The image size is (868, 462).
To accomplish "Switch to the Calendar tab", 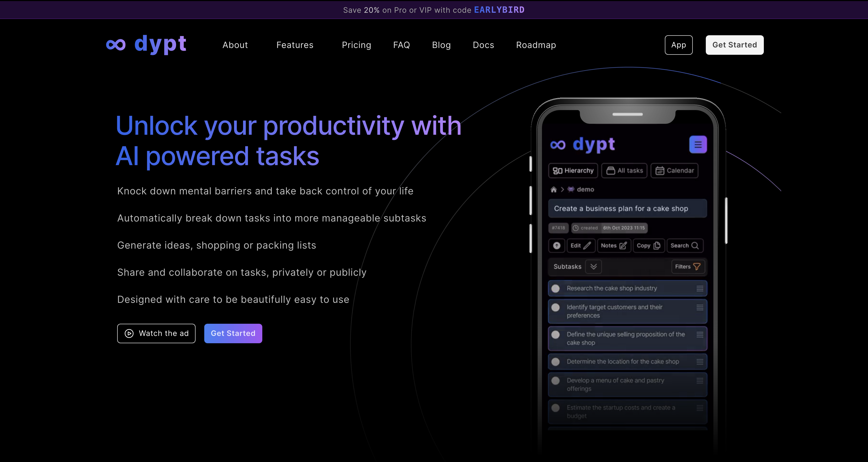I will coord(674,171).
